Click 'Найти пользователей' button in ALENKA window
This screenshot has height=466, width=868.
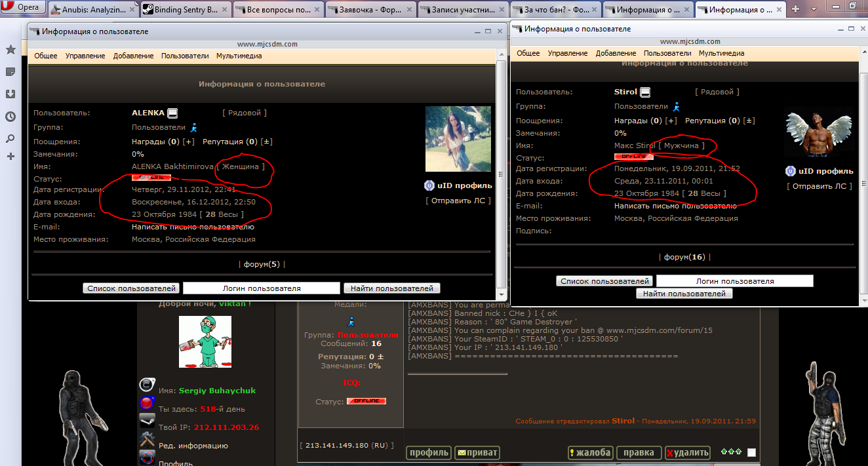392,288
